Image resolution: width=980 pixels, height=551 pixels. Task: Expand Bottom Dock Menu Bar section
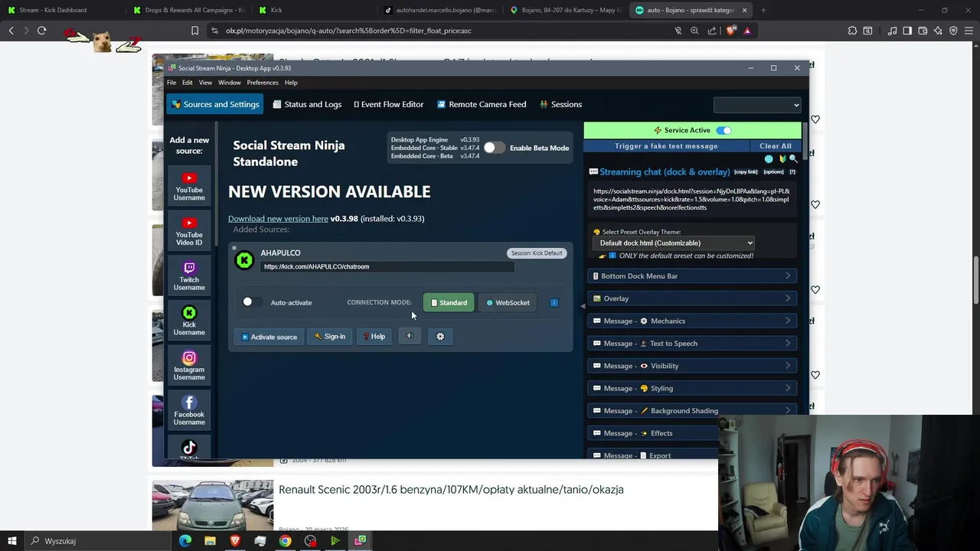692,276
